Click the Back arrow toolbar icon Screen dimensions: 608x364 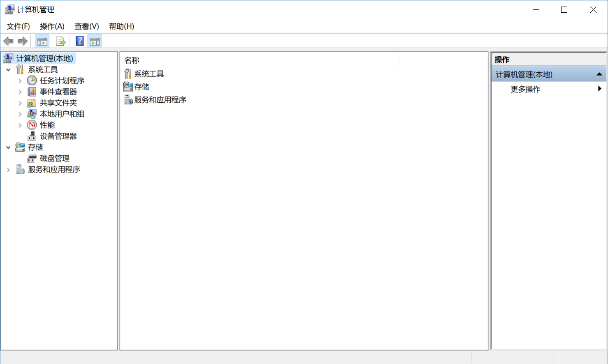pyautogui.click(x=8, y=41)
